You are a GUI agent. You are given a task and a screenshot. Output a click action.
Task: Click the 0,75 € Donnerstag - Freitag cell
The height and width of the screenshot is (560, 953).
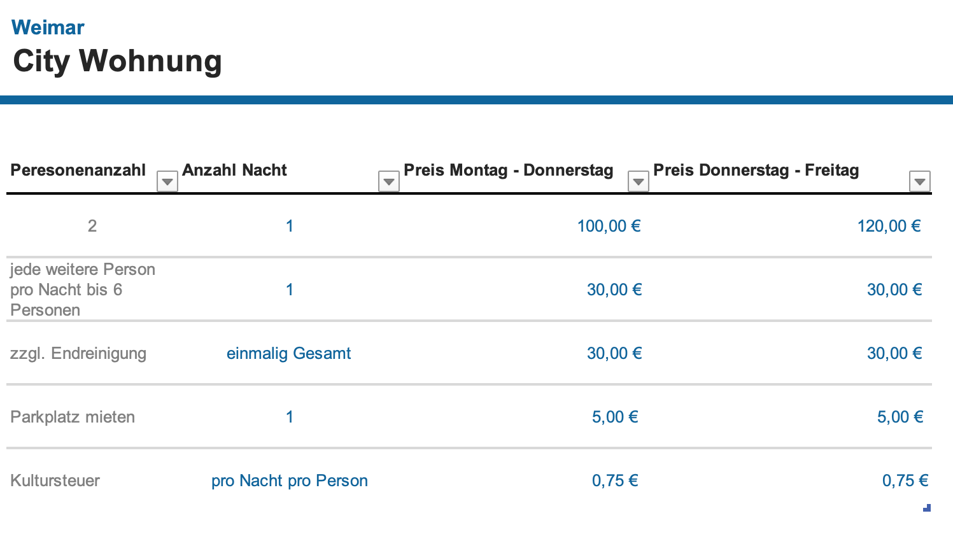[x=905, y=480]
